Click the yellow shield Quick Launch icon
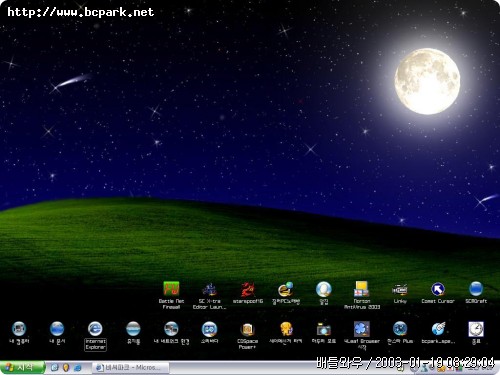 pos(66,368)
